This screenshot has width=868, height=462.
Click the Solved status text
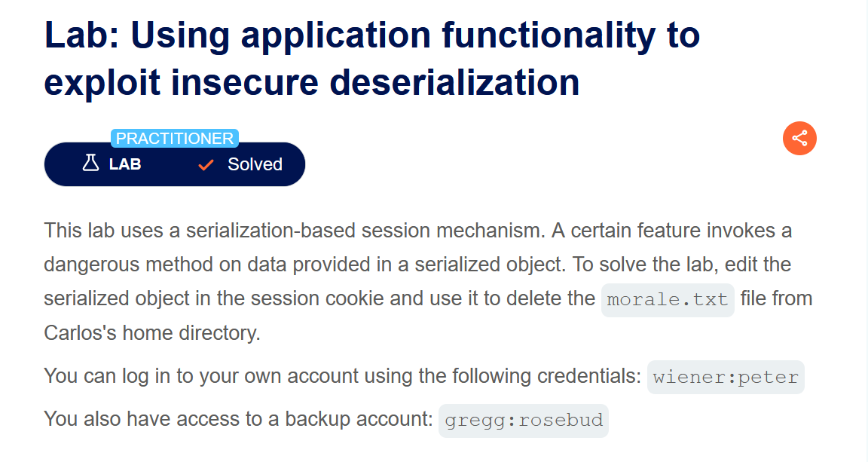pyautogui.click(x=255, y=164)
